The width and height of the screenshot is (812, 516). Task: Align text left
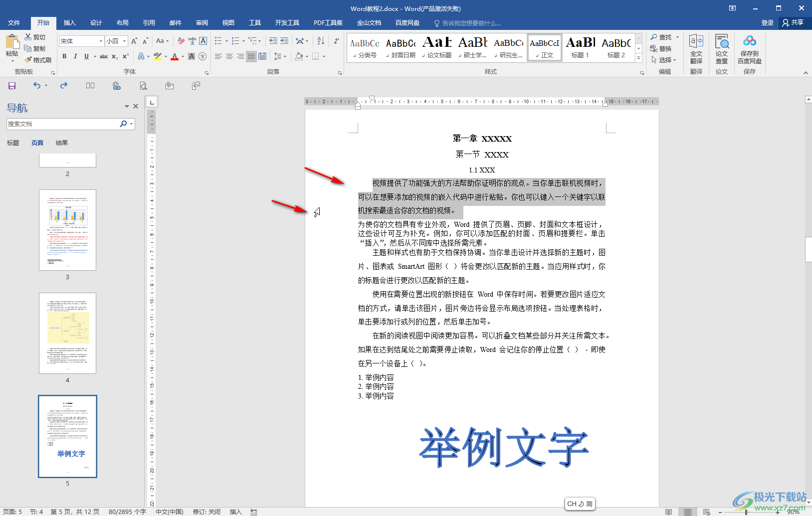[x=218, y=56]
